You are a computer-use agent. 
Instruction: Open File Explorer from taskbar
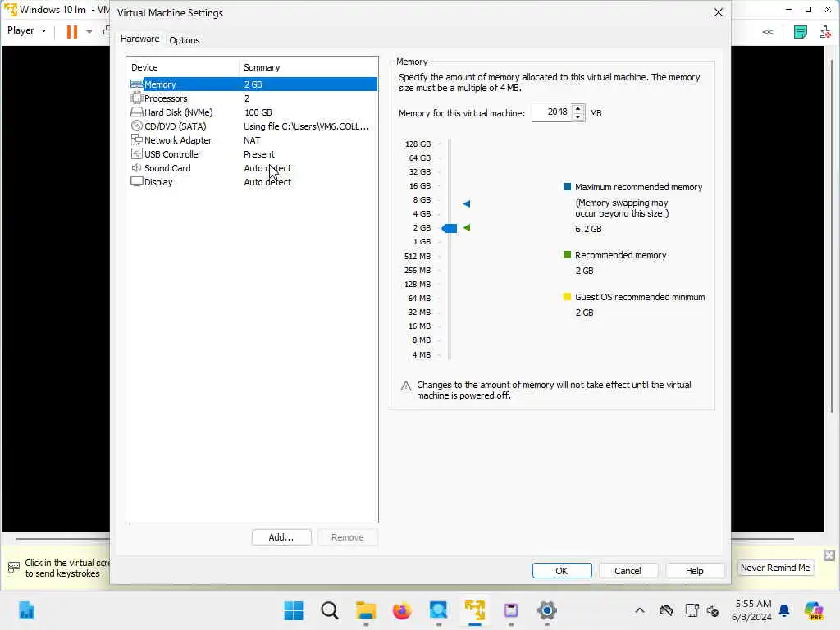366,610
